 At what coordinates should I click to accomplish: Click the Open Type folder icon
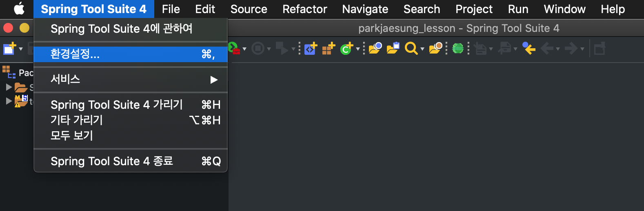coord(375,48)
